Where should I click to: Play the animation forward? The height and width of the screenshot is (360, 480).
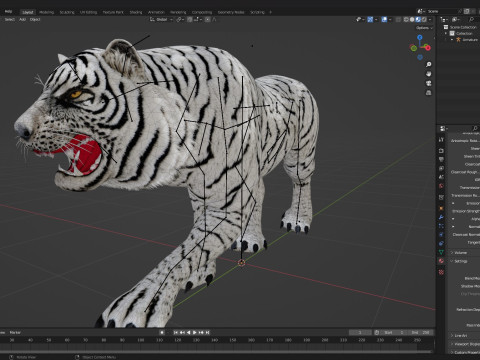195,332
